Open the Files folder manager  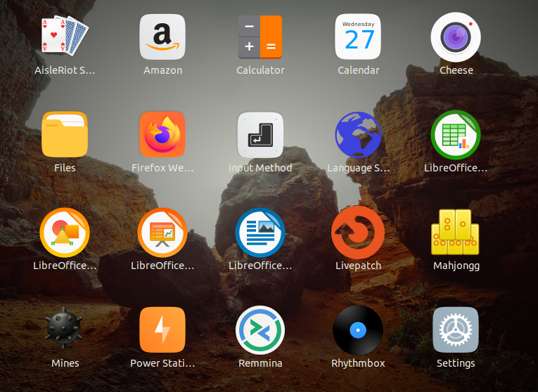click(65, 134)
